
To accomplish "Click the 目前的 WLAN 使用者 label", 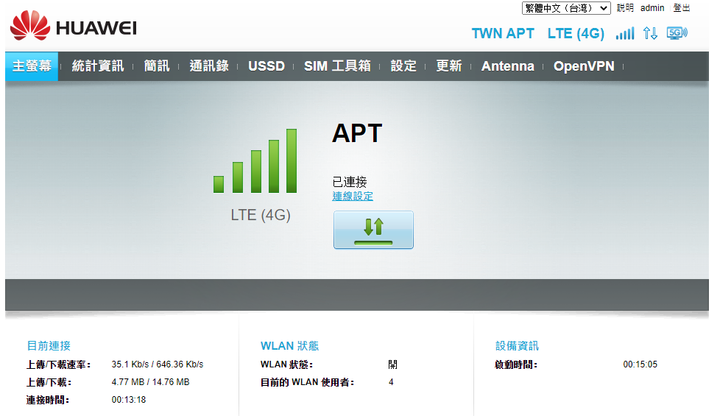I will (307, 382).
